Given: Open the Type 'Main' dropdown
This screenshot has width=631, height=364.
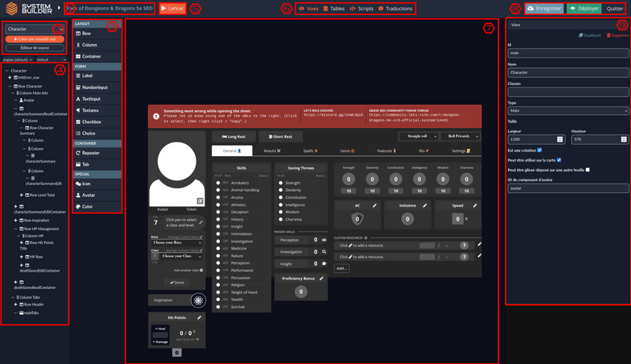Looking at the screenshot, I should pos(568,110).
